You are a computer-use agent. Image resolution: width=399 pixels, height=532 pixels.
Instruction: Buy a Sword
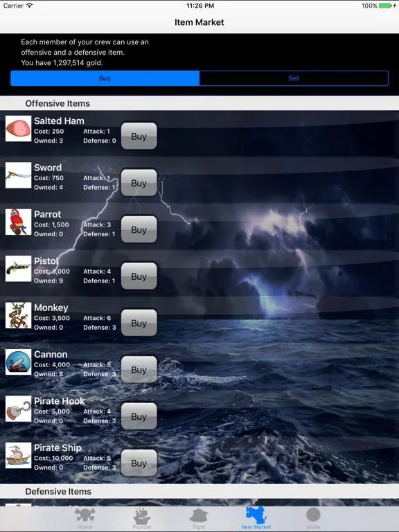point(139,183)
